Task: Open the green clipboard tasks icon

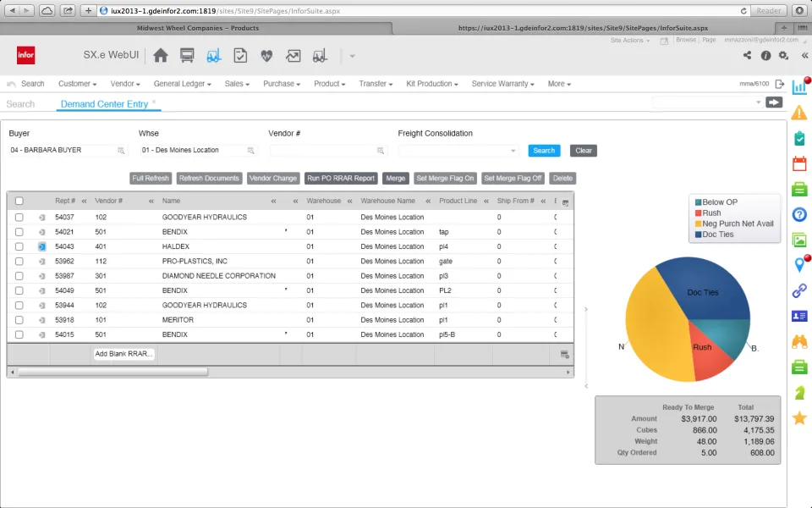Action: (799, 138)
